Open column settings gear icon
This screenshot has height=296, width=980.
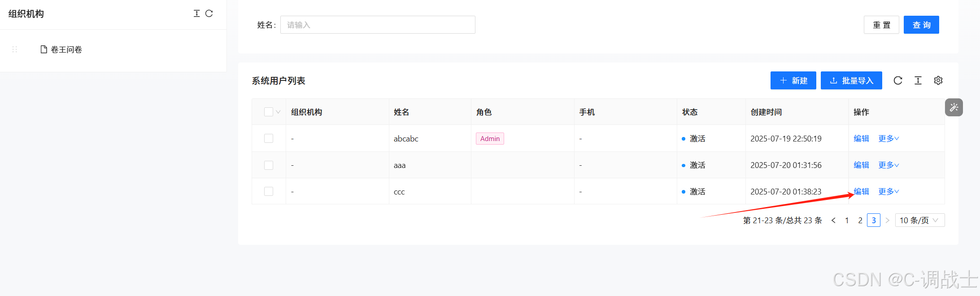[x=938, y=80]
